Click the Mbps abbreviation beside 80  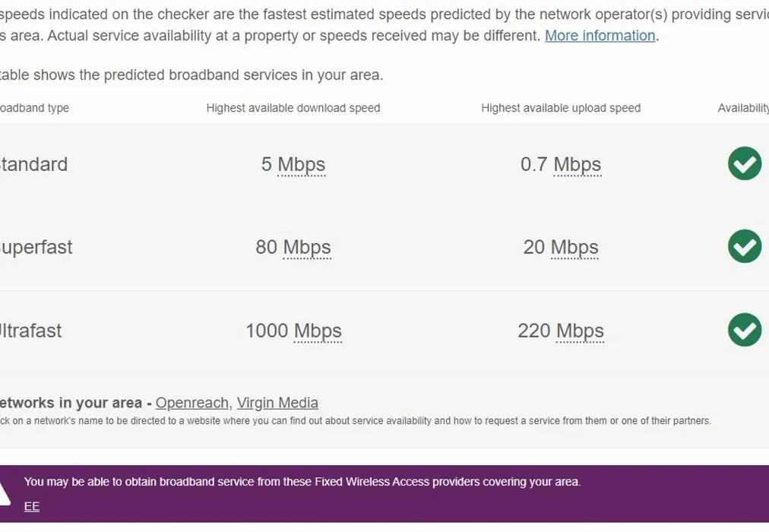tap(307, 247)
